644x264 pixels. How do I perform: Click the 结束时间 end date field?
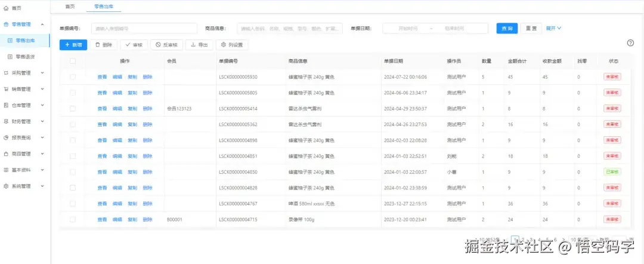click(x=454, y=29)
